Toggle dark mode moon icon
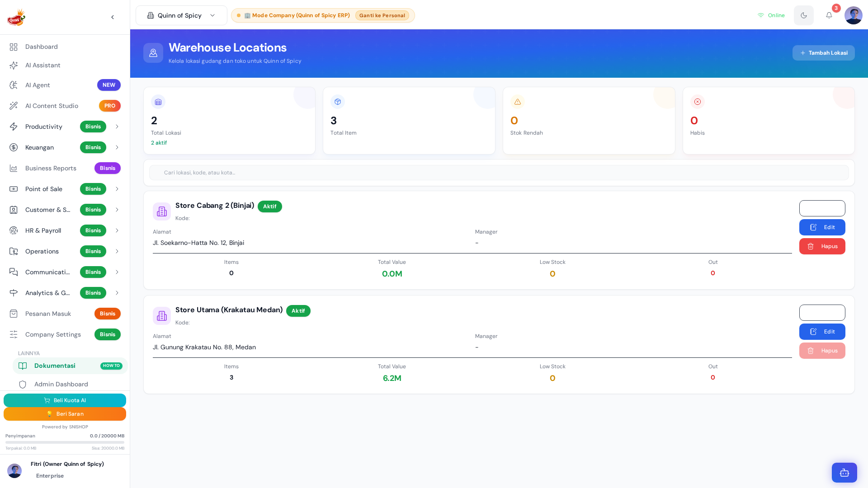Viewport: 868px width, 488px height. [x=804, y=15]
